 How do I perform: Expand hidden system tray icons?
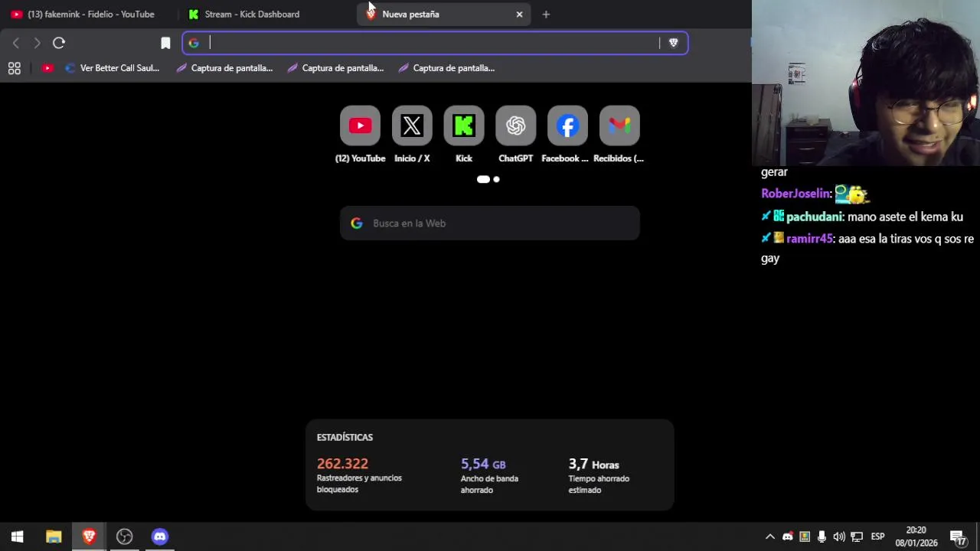770,536
